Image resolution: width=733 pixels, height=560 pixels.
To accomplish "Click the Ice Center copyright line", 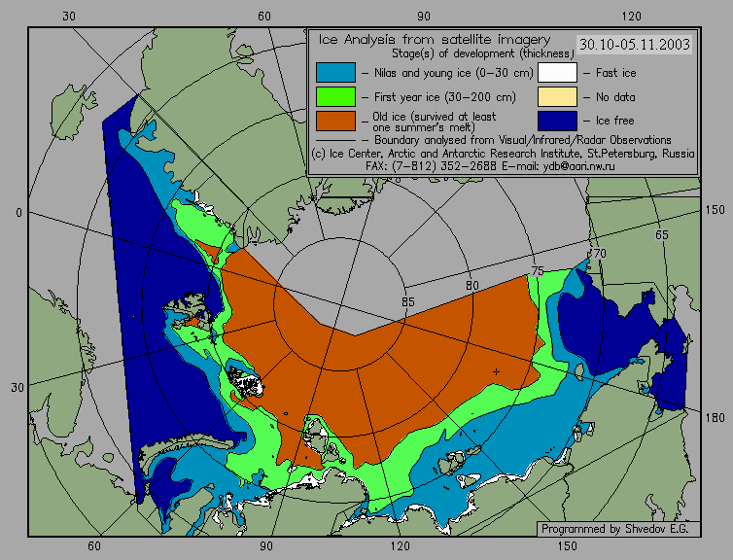I will point(503,154).
